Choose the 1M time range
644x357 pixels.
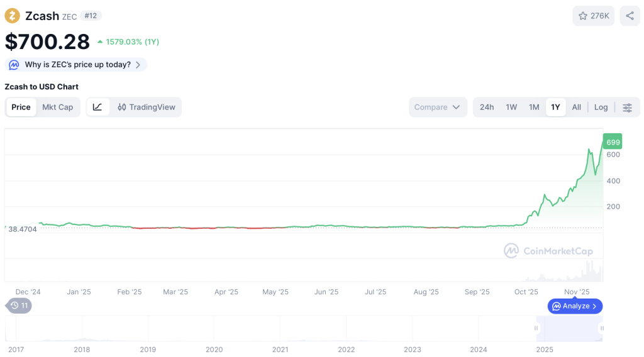click(534, 107)
